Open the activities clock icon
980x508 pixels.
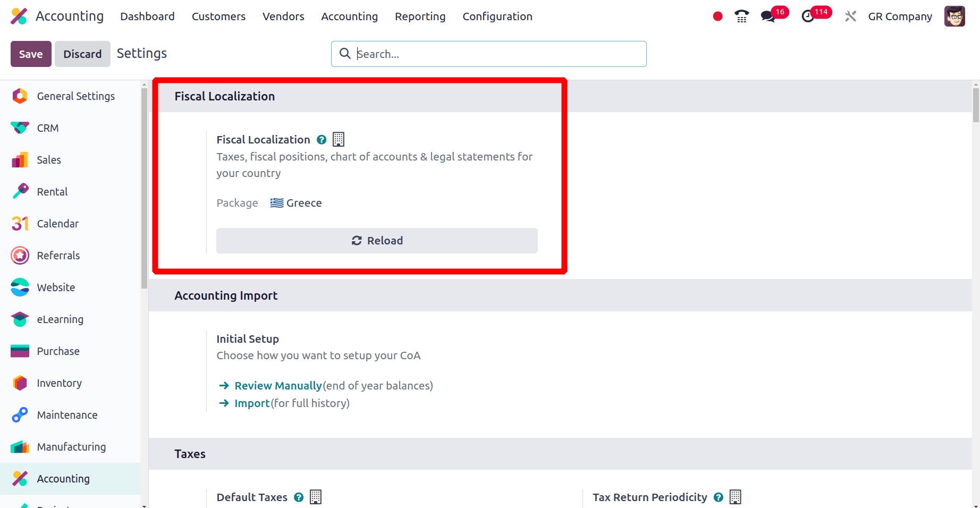pos(808,16)
